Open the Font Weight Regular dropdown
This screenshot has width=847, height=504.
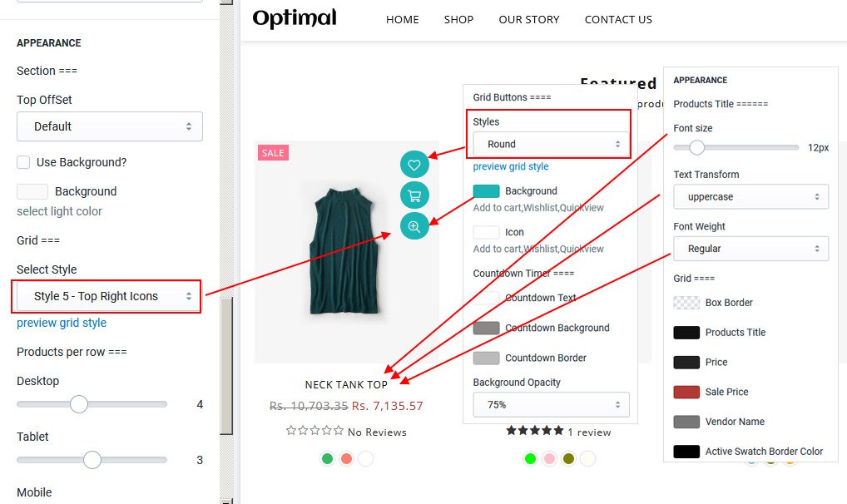point(750,249)
